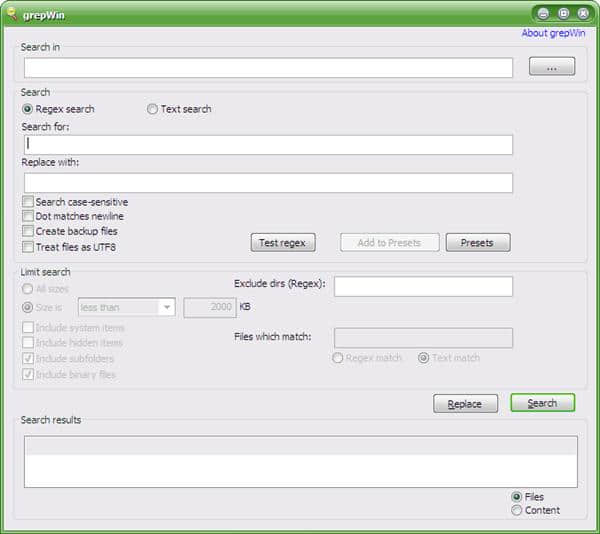Select the Files results radio button
600x534 pixels.
pyautogui.click(x=516, y=497)
